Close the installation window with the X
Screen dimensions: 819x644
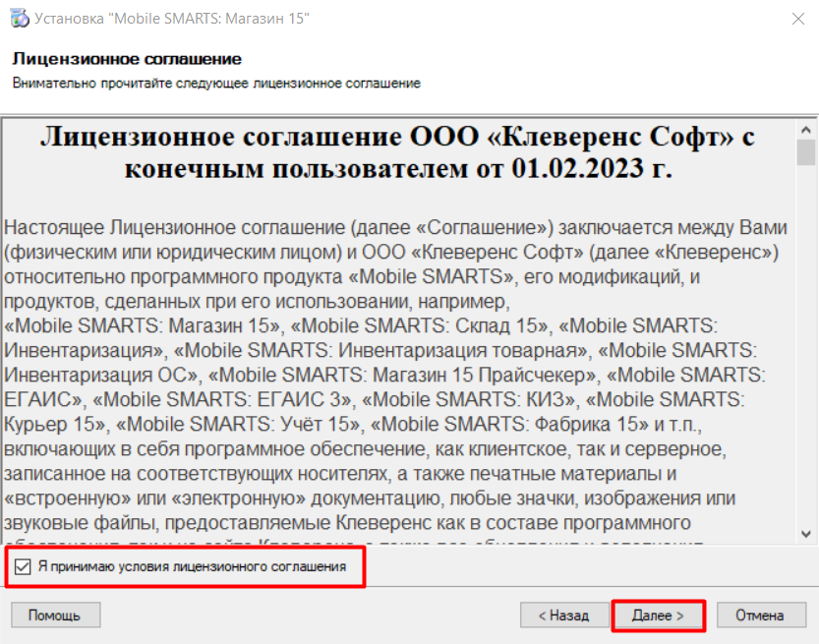798,17
